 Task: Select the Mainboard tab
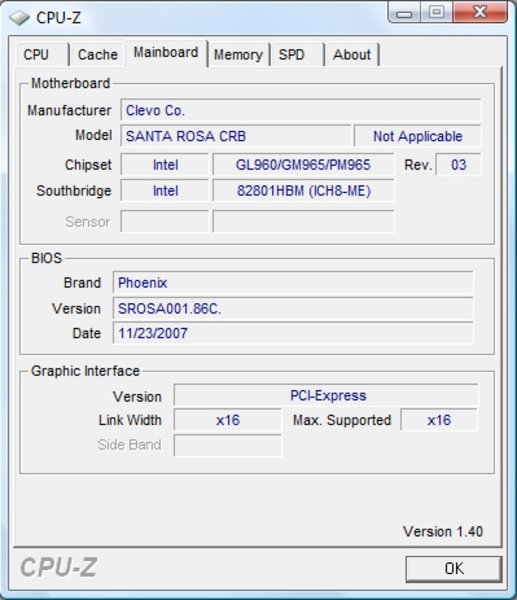pos(166,53)
